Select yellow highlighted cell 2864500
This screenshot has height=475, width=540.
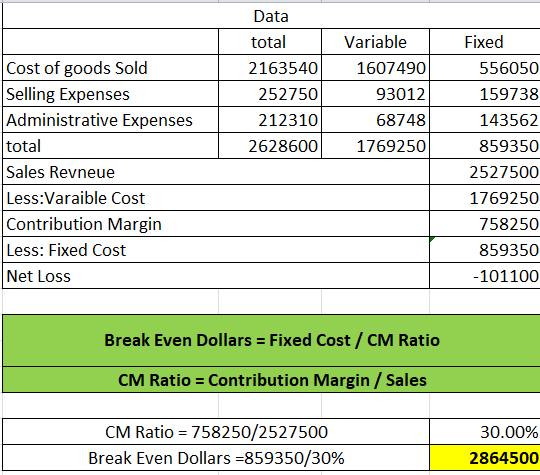(x=485, y=458)
